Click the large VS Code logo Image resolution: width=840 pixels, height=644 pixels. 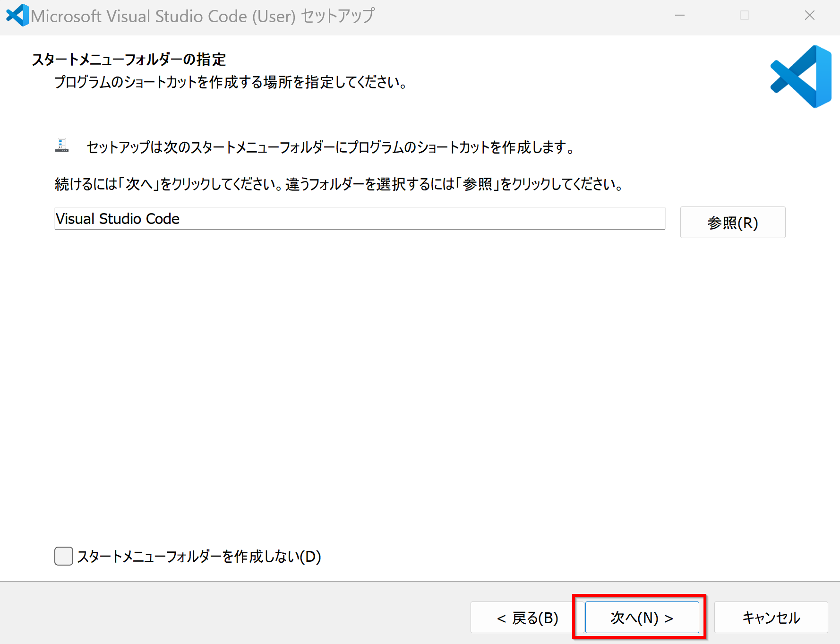801,77
